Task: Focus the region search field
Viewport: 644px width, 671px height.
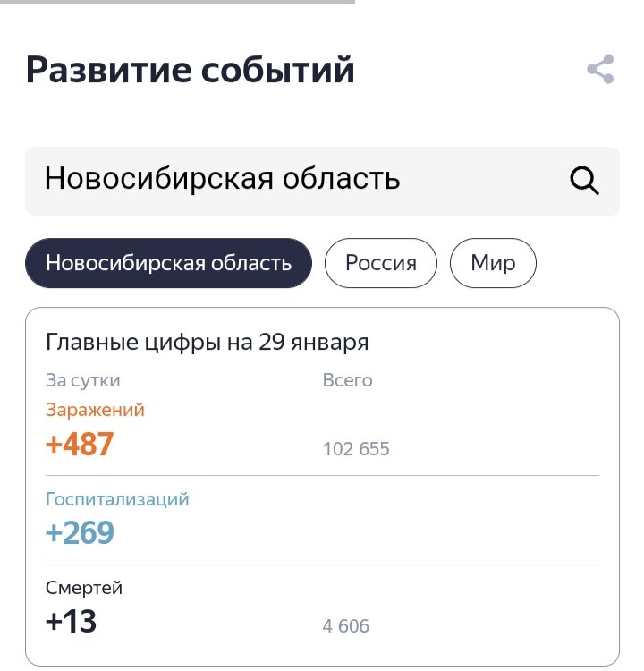Action: [268, 181]
